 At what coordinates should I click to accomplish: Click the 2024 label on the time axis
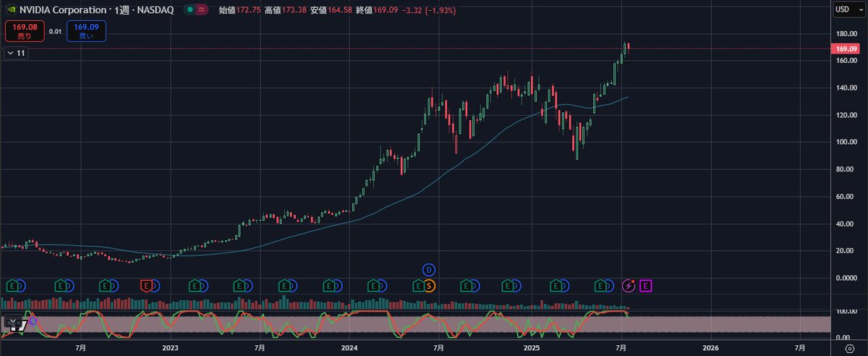[x=349, y=349]
